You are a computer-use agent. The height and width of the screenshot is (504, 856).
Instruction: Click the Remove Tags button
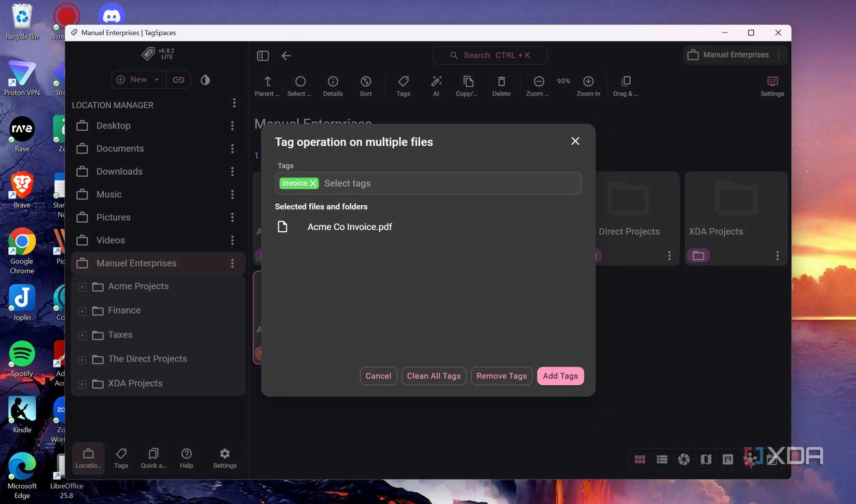[501, 376]
